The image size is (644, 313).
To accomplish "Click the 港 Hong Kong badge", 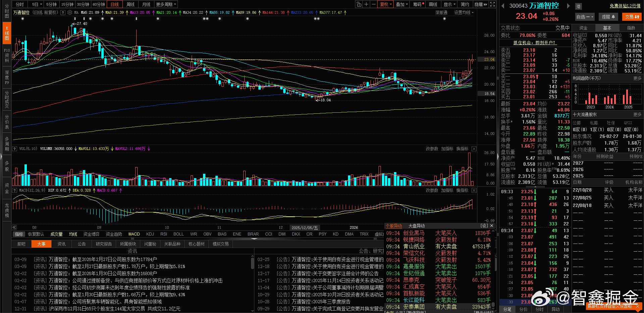I will [578, 6].
